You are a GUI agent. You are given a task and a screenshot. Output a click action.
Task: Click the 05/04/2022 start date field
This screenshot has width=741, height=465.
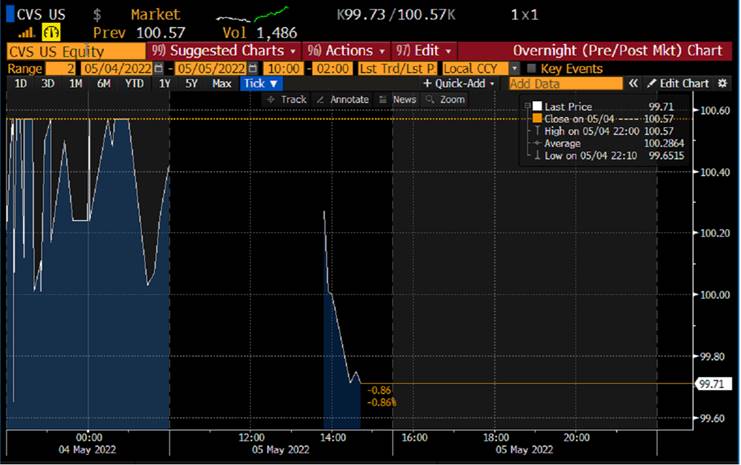click(118, 69)
